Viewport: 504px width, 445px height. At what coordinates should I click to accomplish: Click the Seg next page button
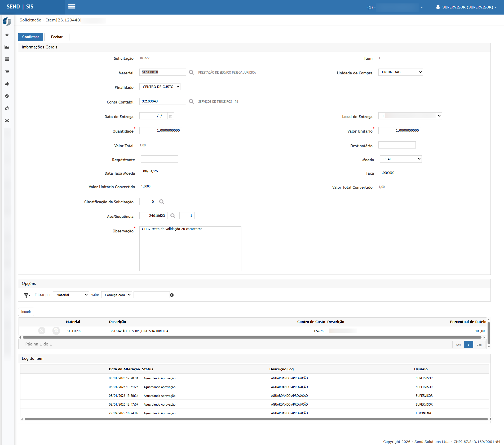(x=479, y=345)
